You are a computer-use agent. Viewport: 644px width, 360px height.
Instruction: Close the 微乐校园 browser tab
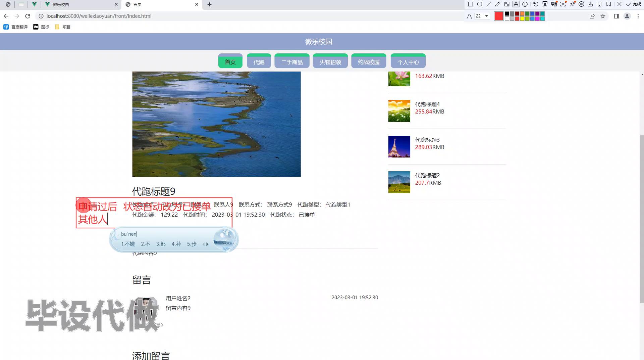click(116, 4)
